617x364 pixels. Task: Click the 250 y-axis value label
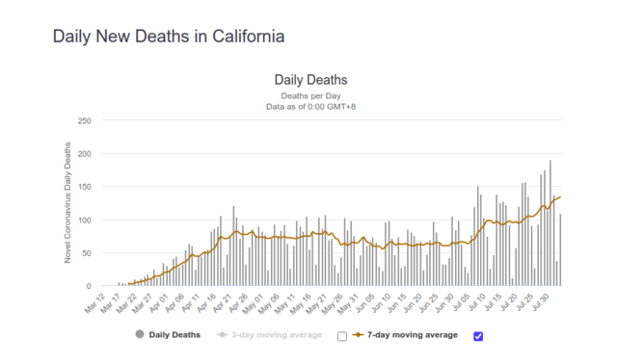click(x=84, y=121)
